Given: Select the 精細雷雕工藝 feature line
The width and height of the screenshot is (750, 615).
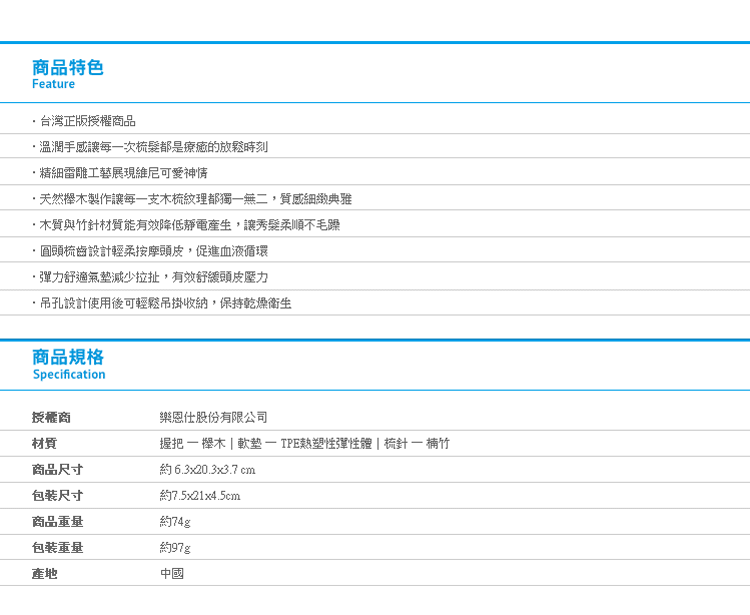Looking at the screenshot, I should (122, 173).
